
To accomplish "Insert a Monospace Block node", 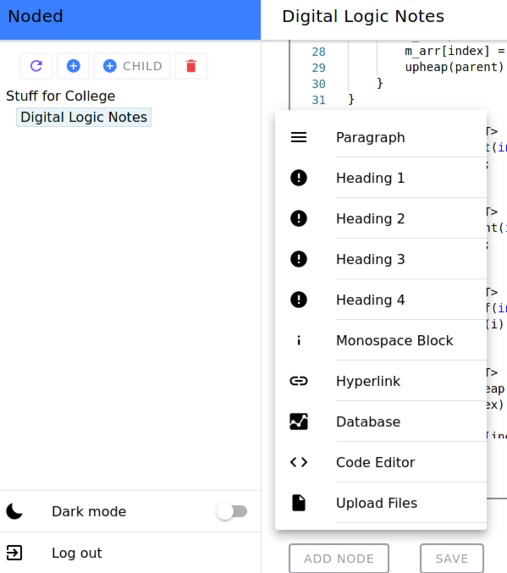I will pyautogui.click(x=381, y=340).
